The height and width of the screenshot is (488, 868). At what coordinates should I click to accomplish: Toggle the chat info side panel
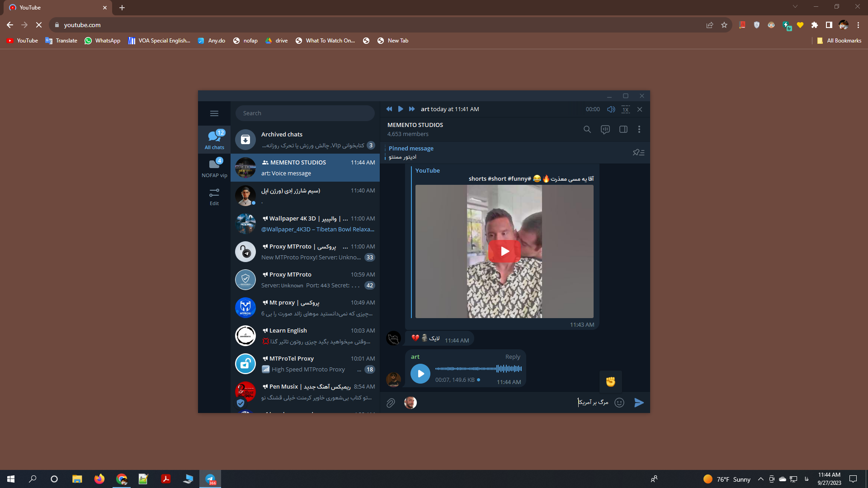[x=623, y=129]
